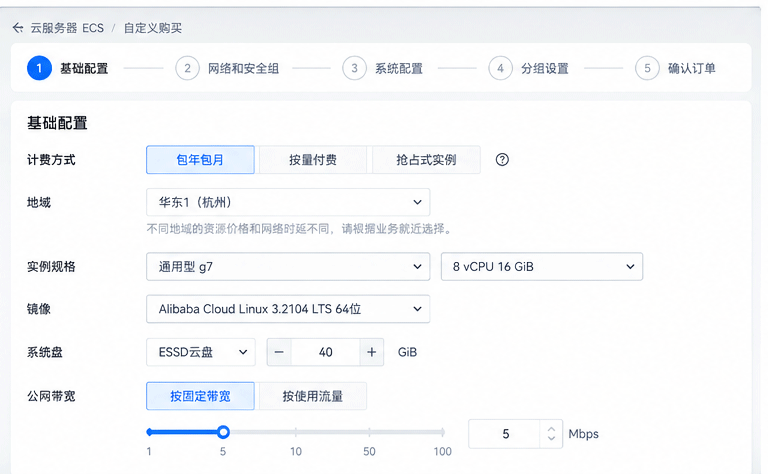Open the 通用型 g7 instance family dropdown
Screen dimensions: 768x474
point(288,266)
